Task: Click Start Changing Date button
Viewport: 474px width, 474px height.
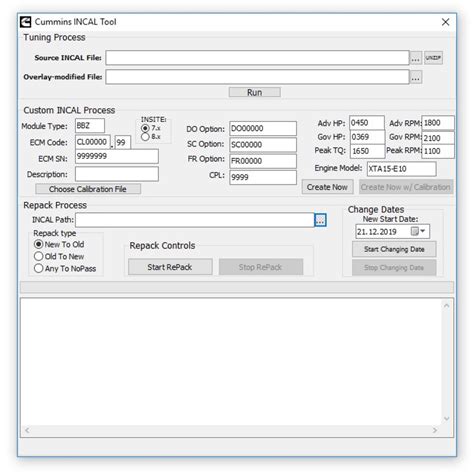Action: [x=394, y=249]
